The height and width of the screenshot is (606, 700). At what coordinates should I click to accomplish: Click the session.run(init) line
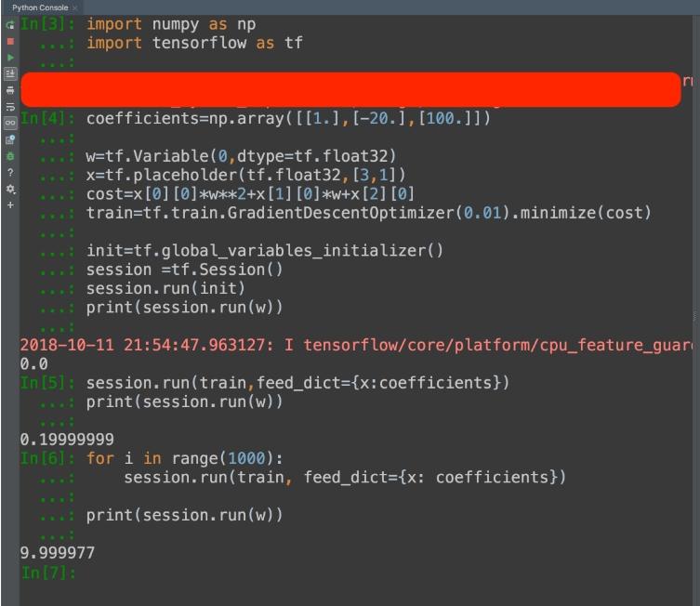[165, 289]
